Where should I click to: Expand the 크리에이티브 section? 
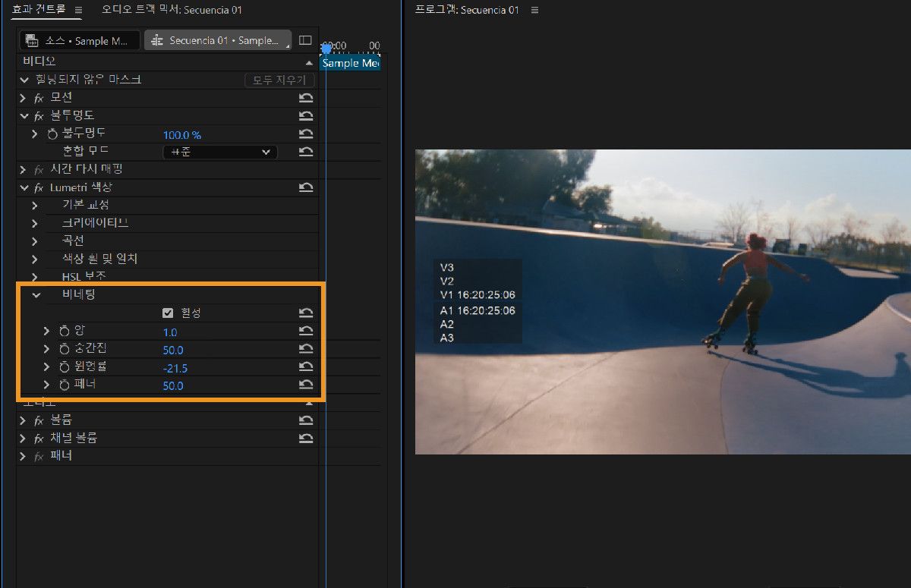pyautogui.click(x=35, y=224)
